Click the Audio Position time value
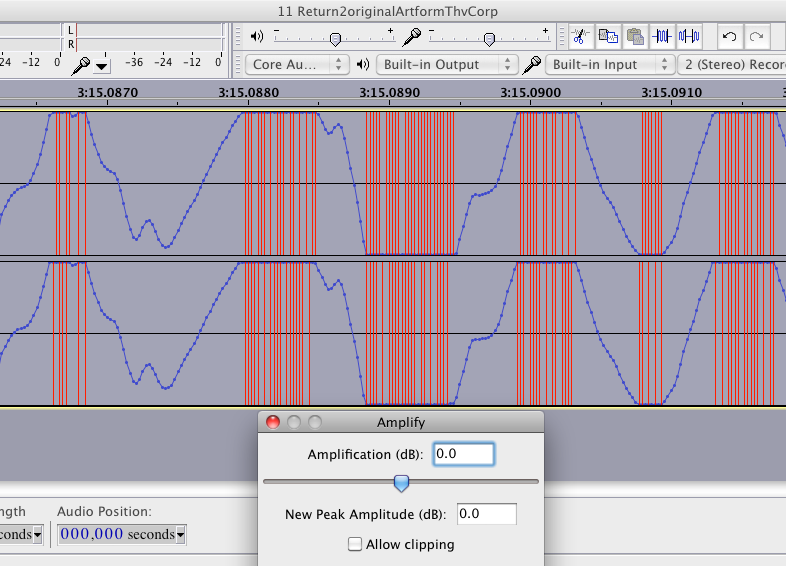Image resolution: width=786 pixels, height=566 pixels. (92, 534)
